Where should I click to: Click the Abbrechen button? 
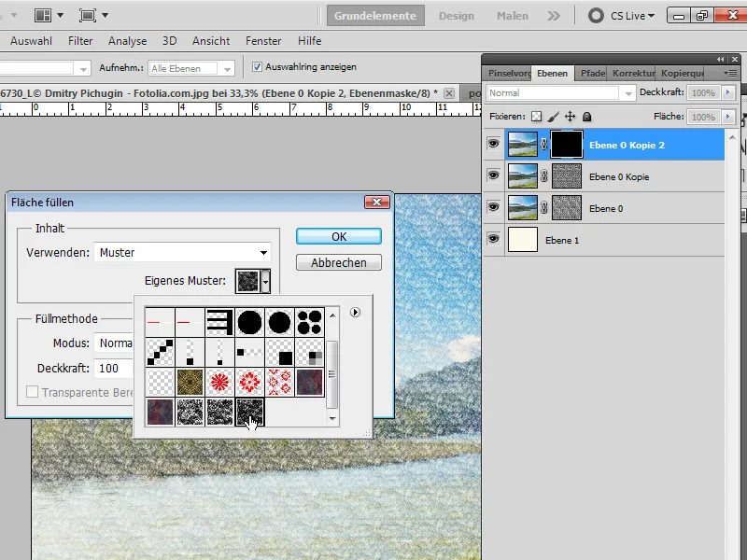pyautogui.click(x=339, y=262)
